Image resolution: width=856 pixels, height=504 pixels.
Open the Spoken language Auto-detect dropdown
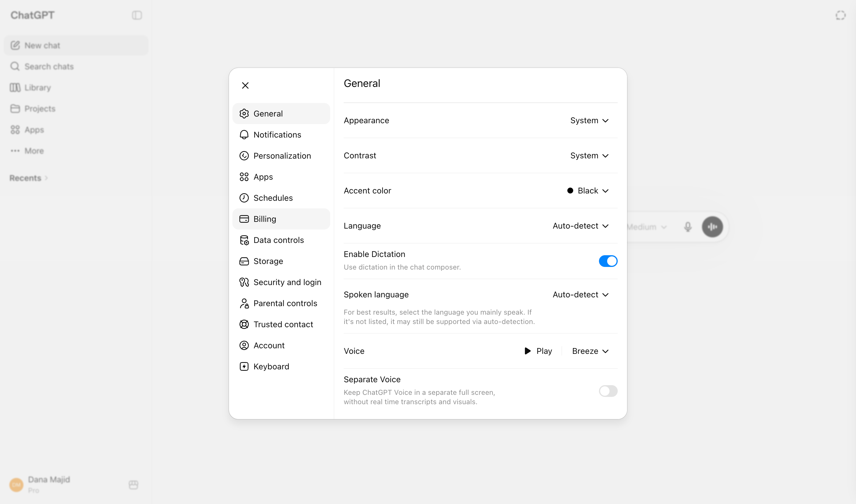[x=581, y=294]
